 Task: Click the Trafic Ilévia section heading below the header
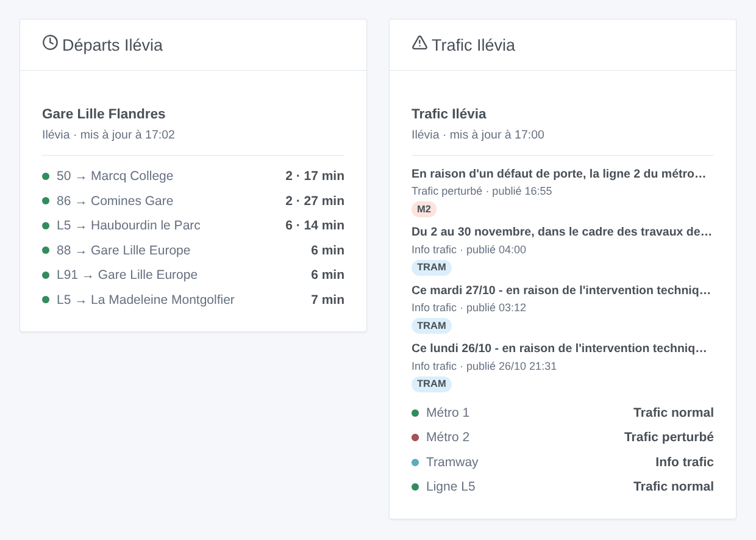click(449, 113)
